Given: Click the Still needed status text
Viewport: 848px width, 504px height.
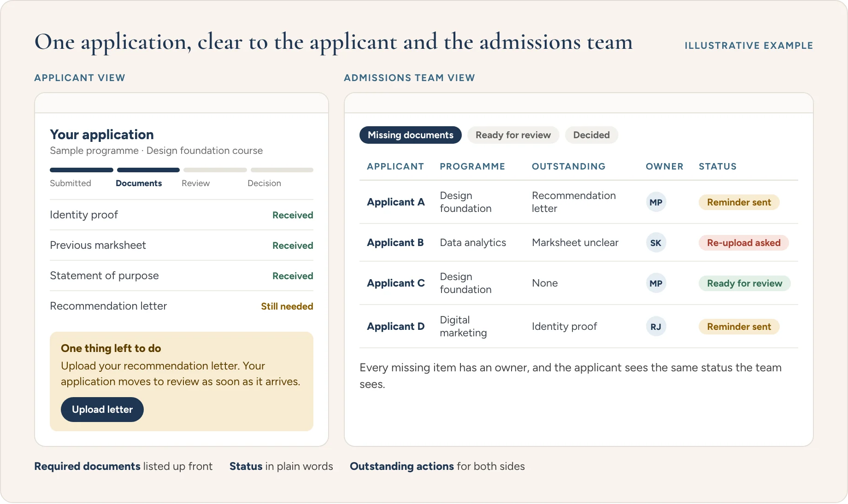Looking at the screenshot, I should coord(287,306).
